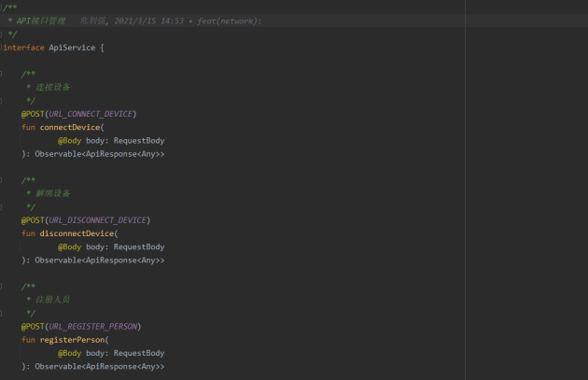
Task: Click the URL_CONNECT_DEVICE constant
Action: [91, 114]
